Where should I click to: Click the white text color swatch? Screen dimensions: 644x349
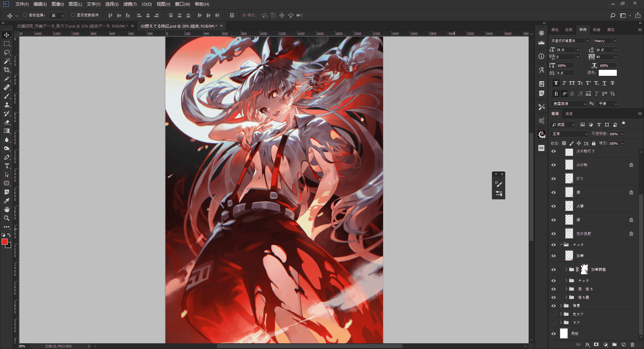(x=607, y=73)
